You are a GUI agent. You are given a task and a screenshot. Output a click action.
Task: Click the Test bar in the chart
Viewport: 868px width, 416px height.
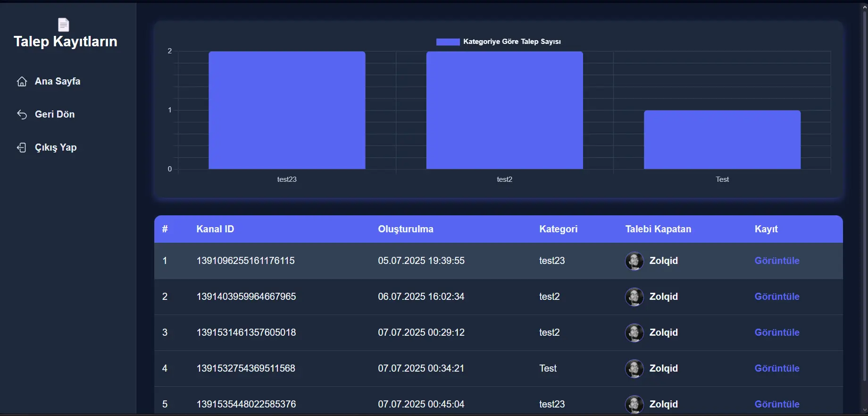722,140
